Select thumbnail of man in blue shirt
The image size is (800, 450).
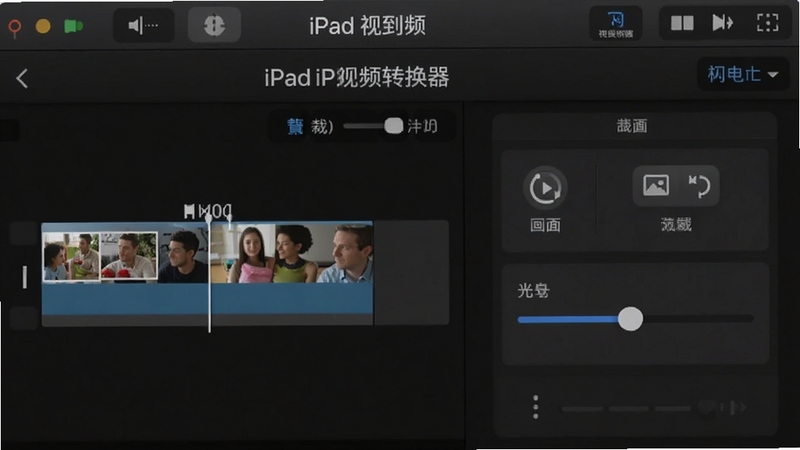click(x=345, y=254)
